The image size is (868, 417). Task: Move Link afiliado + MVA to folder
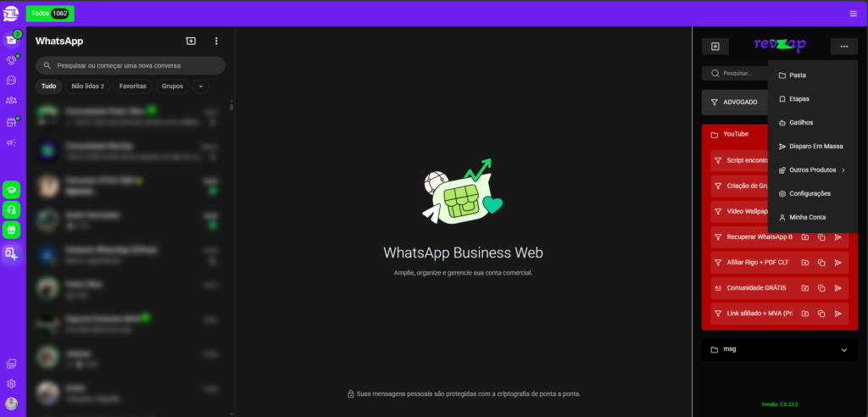[805, 314]
